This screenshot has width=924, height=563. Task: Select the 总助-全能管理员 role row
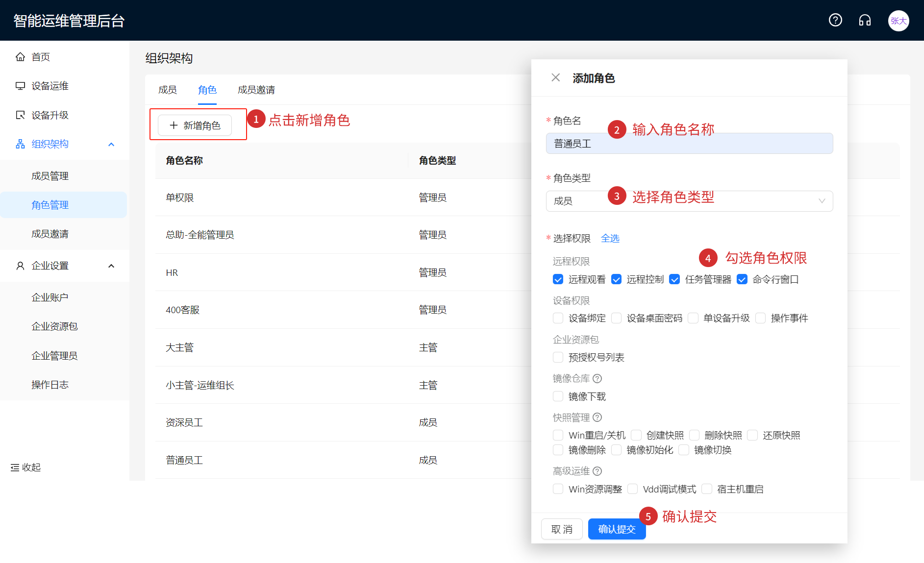click(343, 235)
